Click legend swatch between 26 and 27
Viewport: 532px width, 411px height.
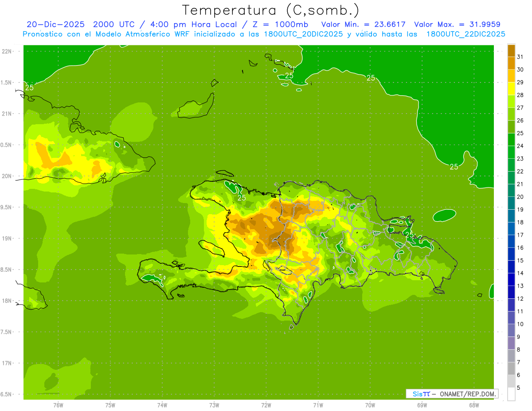pyautogui.click(x=511, y=114)
